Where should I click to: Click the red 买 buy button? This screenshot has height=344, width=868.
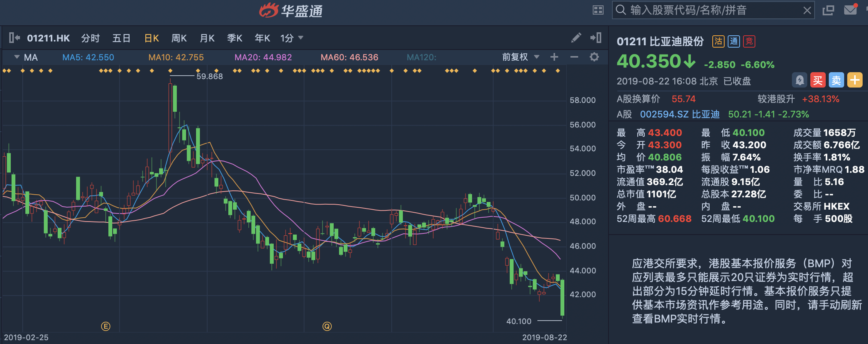[x=818, y=80]
